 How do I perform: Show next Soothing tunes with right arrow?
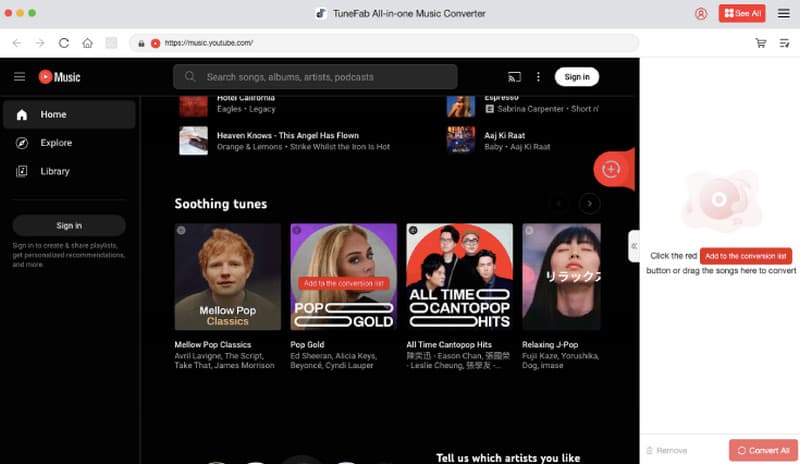(x=589, y=204)
